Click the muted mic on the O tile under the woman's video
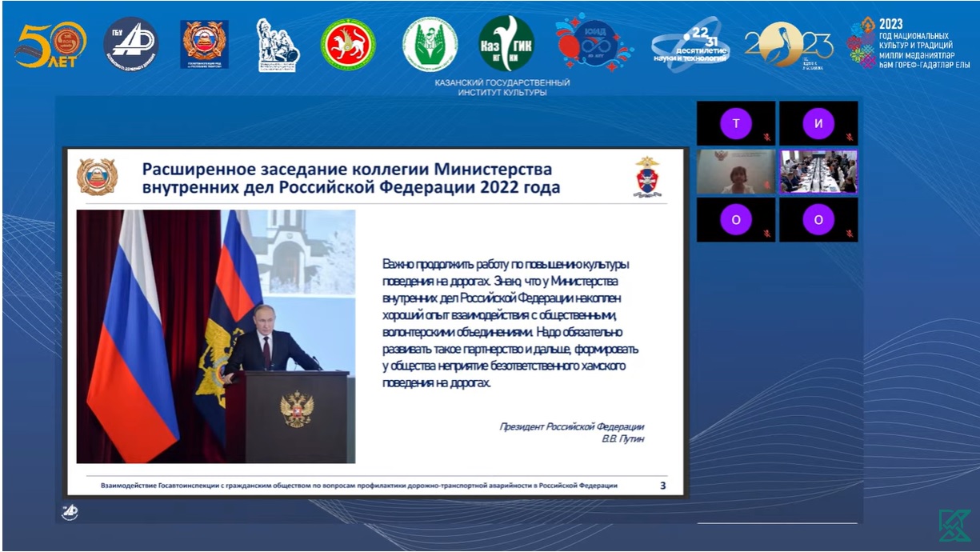Image resolution: width=980 pixels, height=552 pixels. 766,234
